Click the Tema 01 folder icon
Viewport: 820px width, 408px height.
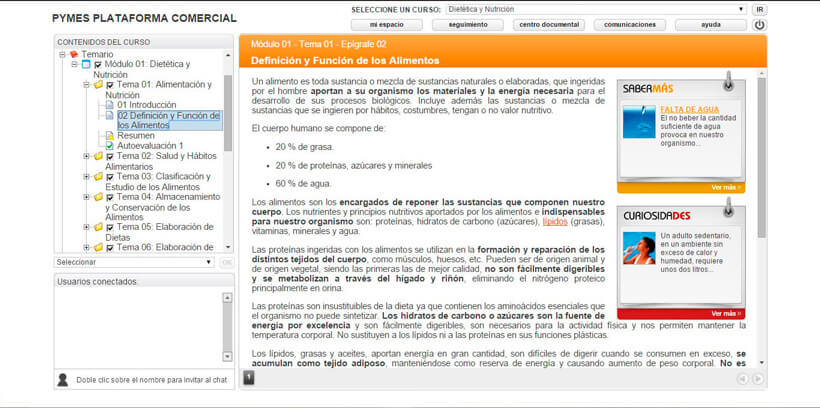click(98, 85)
